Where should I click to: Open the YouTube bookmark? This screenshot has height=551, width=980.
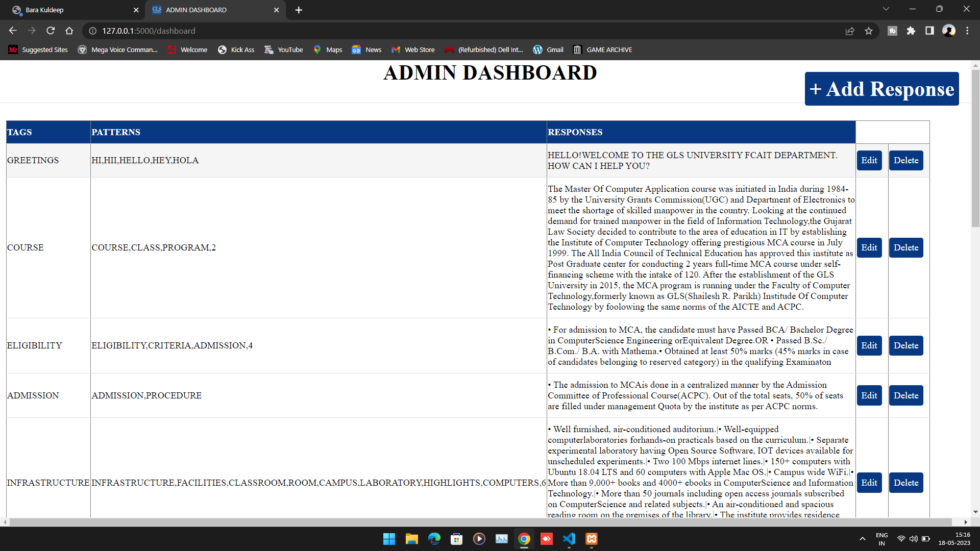[x=284, y=49]
